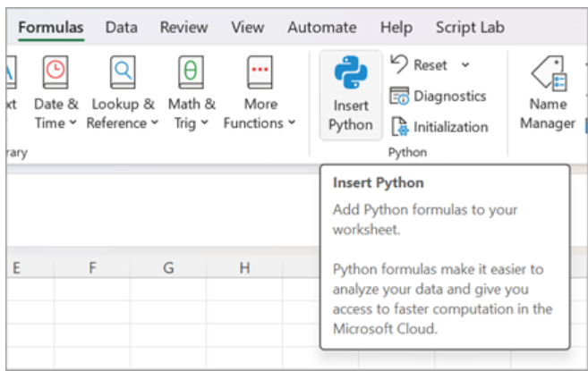Open Python Diagnostics pane

tap(438, 96)
